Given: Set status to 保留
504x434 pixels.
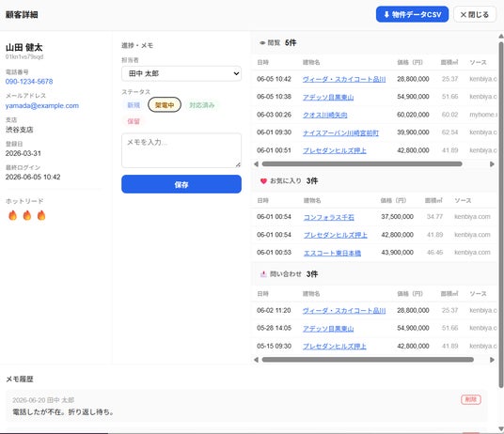Looking at the screenshot, I should [134, 121].
